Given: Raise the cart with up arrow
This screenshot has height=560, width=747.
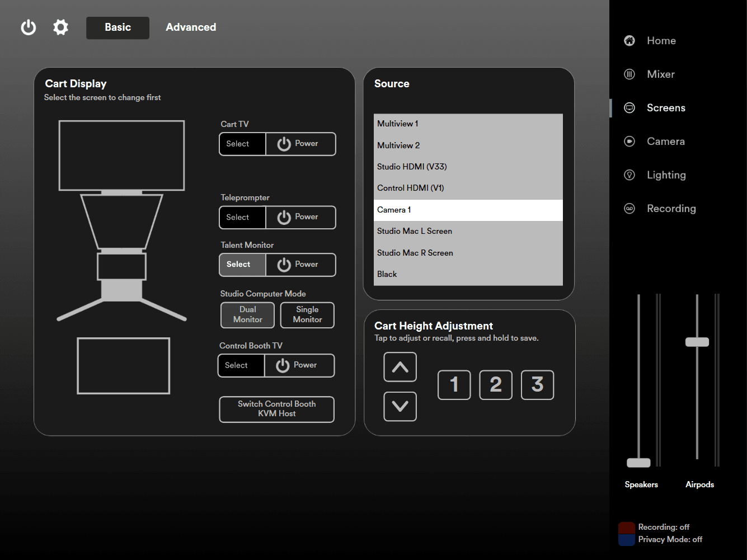Looking at the screenshot, I should click(400, 367).
